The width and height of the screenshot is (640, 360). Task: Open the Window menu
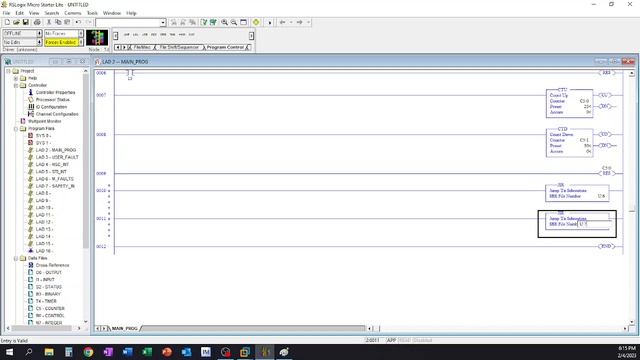pyautogui.click(x=112, y=13)
